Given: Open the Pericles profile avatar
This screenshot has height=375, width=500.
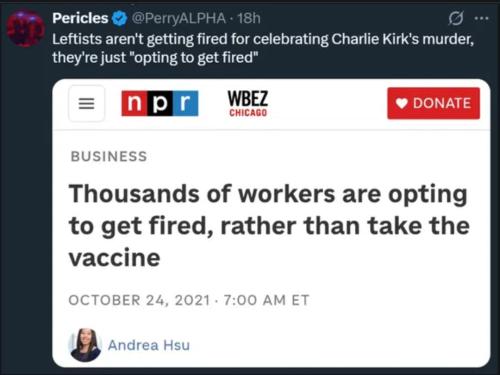Looking at the screenshot, I should 26,28.
